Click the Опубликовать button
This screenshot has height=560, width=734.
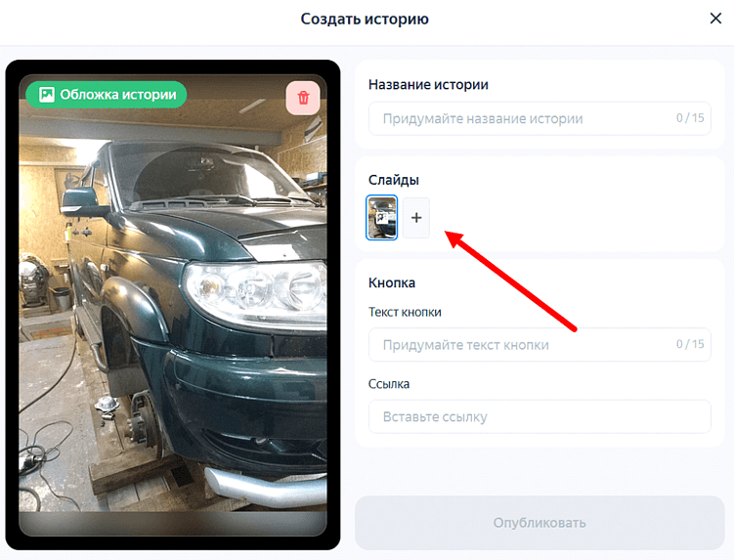tap(540, 523)
